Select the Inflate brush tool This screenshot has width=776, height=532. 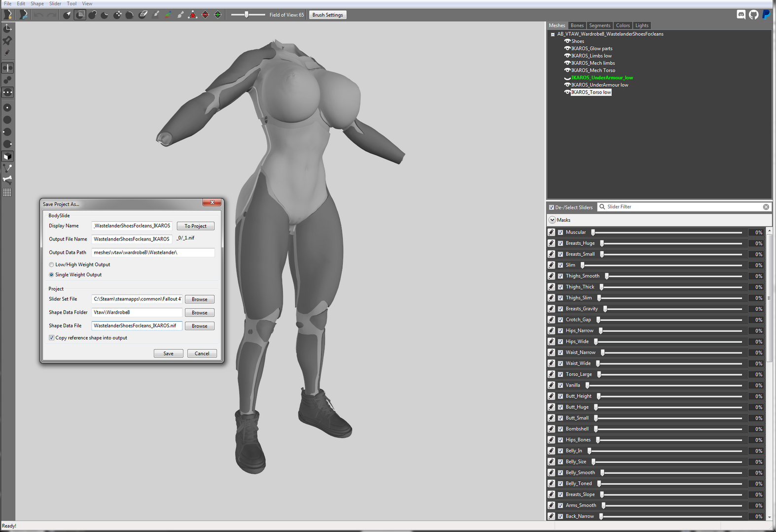click(x=93, y=15)
